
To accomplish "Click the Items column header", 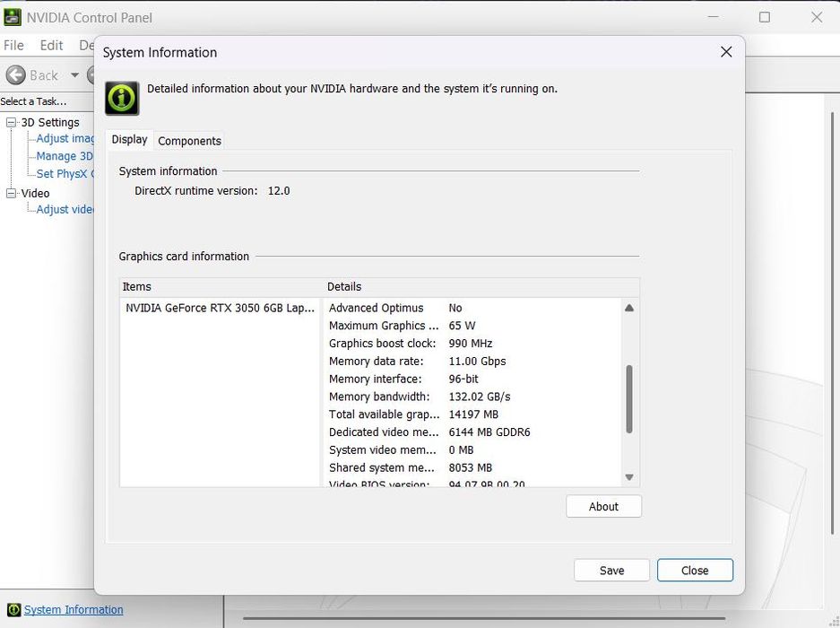I will click(x=221, y=286).
